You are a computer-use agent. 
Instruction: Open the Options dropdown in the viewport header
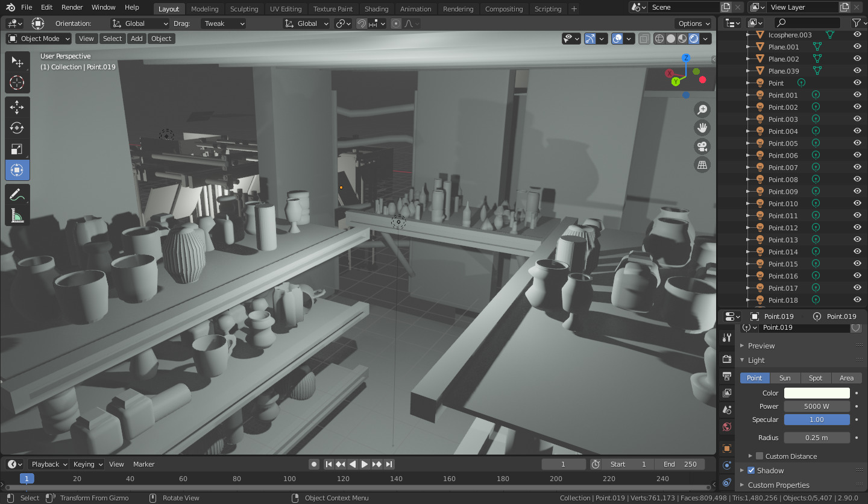coord(694,24)
